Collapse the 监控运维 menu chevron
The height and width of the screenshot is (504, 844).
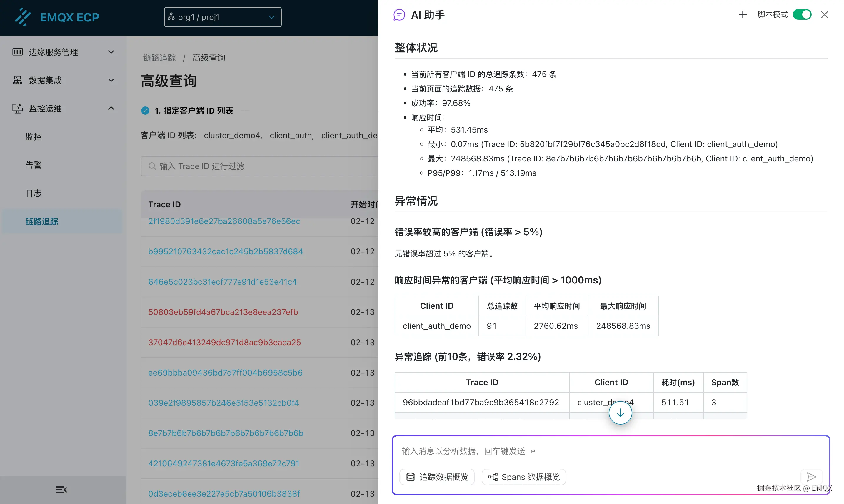111,108
